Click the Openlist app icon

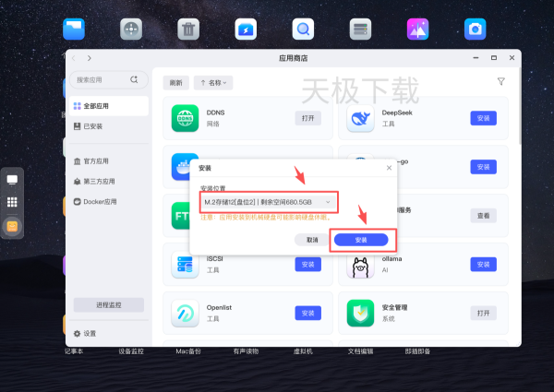tap(187, 314)
